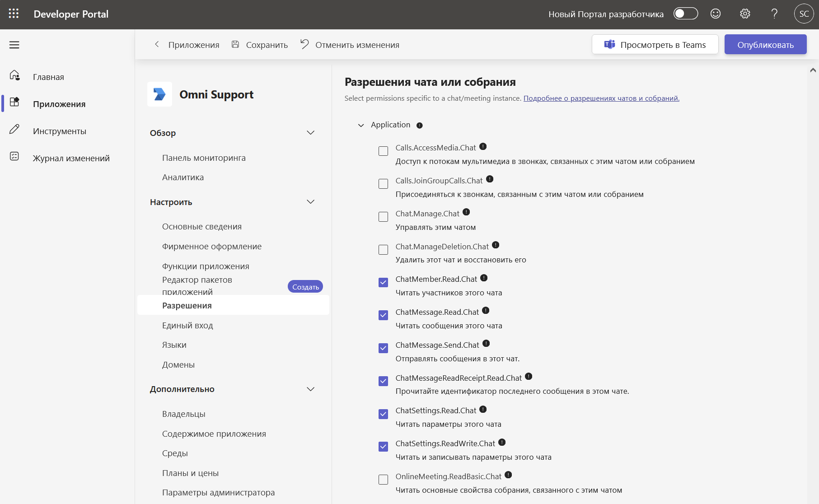Click the undo arrow icon

point(305,44)
